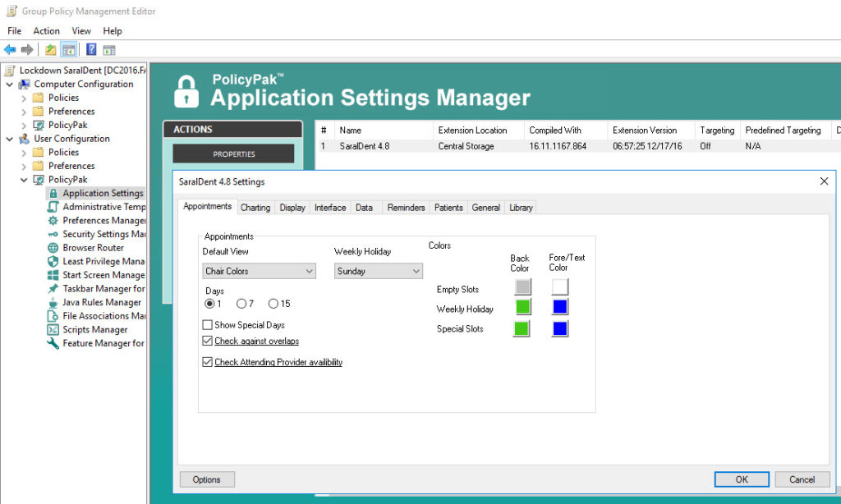Pick Empty Slots back color swatch

[522, 286]
